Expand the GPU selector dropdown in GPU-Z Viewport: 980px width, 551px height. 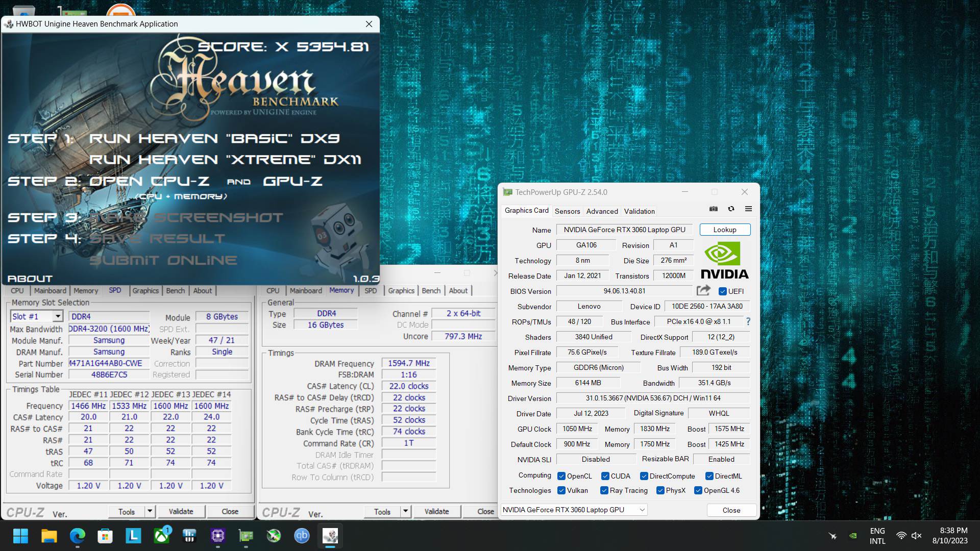click(642, 510)
